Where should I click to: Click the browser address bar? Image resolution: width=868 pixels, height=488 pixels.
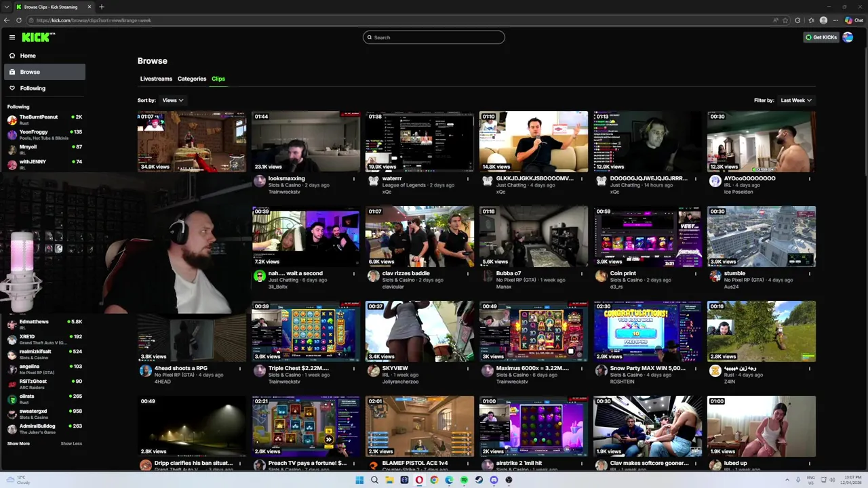click(400, 20)
